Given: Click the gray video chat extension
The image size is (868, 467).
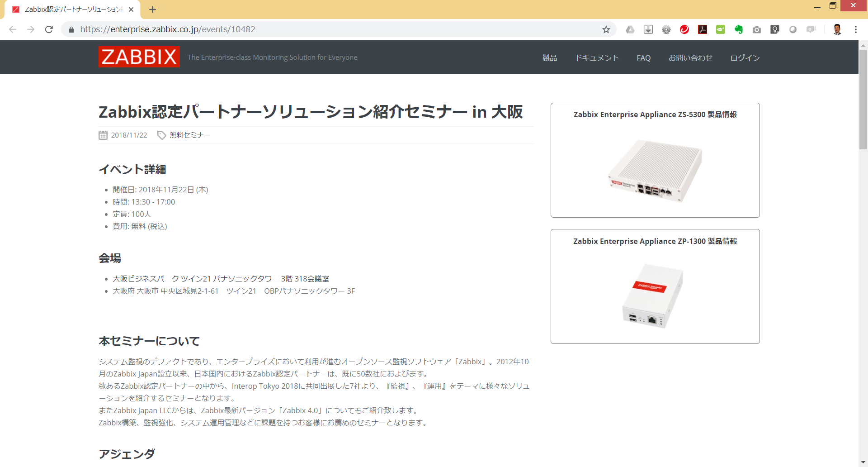Looking at the screenshot, I should pyautogui.click(x=811, y=29).
